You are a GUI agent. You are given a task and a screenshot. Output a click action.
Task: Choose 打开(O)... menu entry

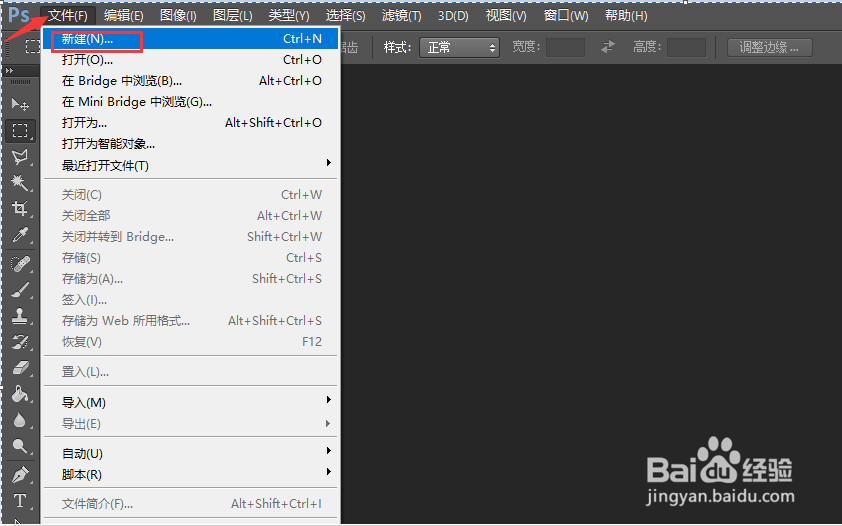click(x=190, y=60)
